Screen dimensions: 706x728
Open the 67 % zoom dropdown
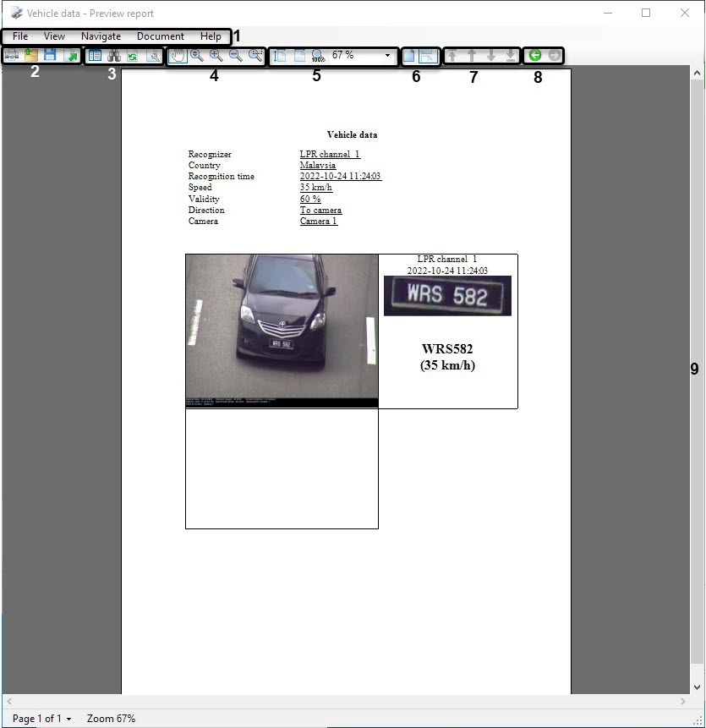[x=387, y=55]
